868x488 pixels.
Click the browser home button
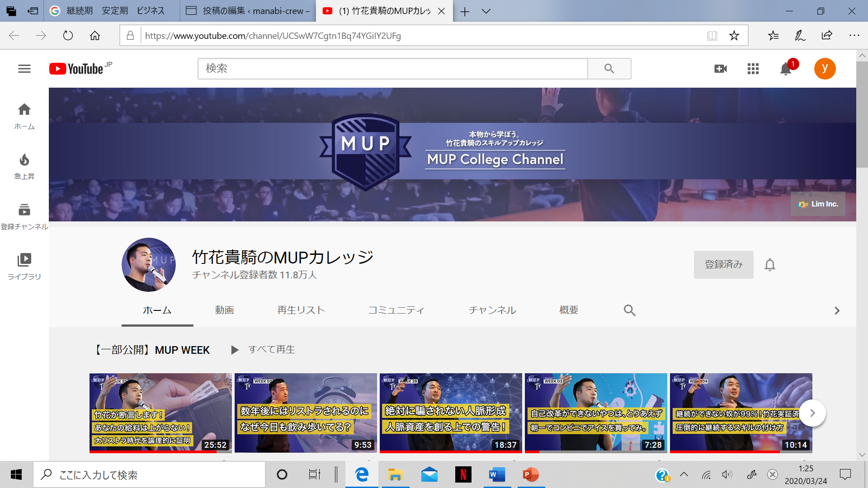click(95, 36)
